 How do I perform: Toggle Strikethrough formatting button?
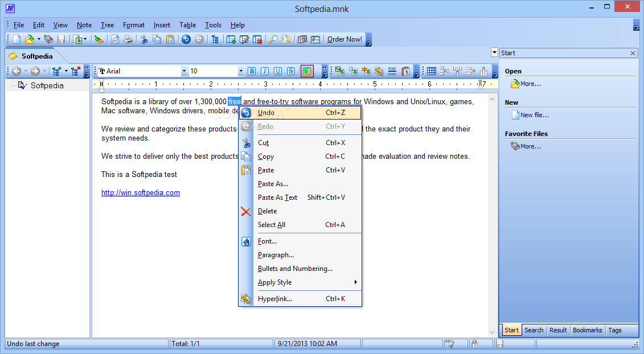click(x=291, y=72)
